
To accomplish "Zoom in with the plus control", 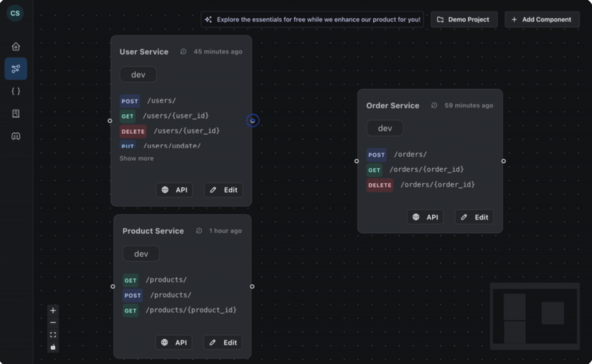I will pyautogui.click(x=53, y=310).
